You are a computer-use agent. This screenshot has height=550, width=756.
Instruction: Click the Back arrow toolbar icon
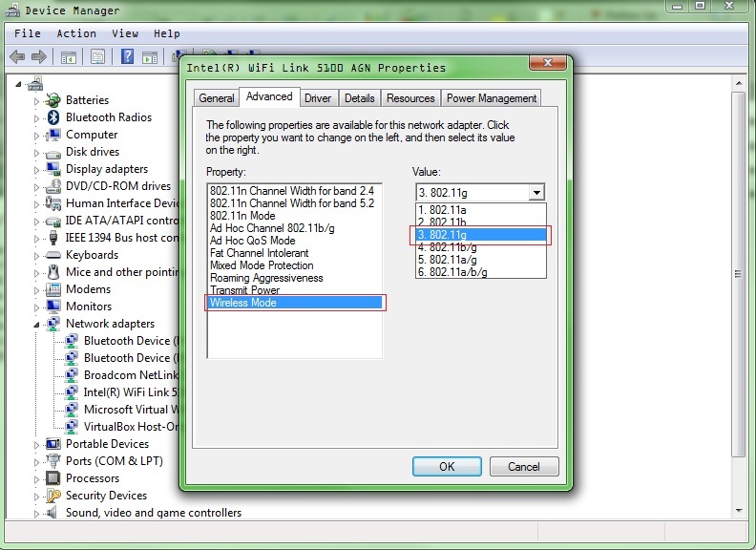coord(16,57)
